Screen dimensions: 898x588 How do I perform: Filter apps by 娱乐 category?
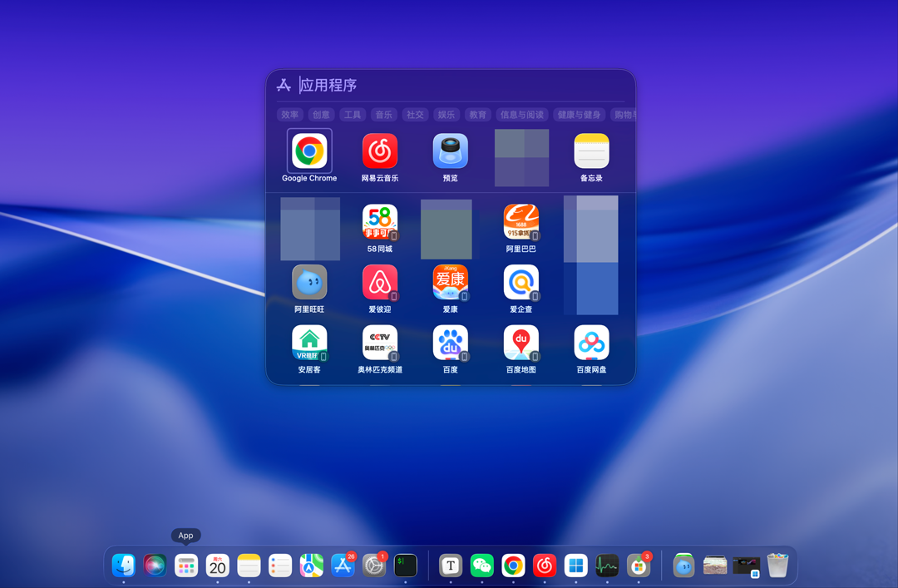[x=447, y=115]
